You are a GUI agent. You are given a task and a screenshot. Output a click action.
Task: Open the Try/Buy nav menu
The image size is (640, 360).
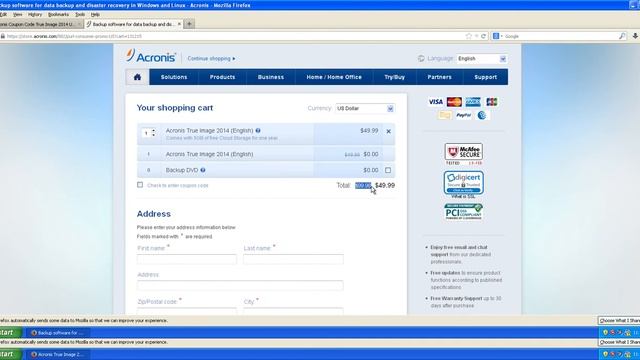click(x=394, y=77)
